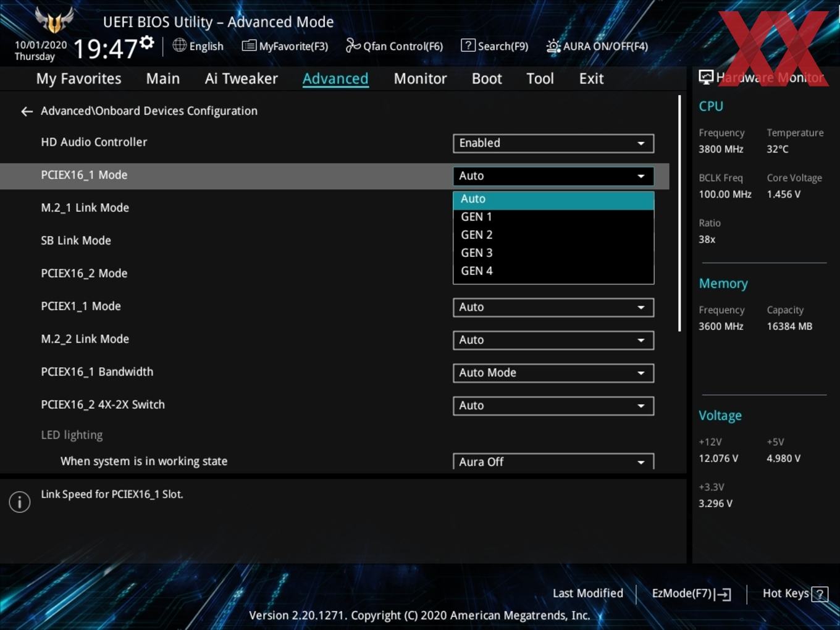
Task: Select PCIEX16_2 4X-2X Switch row label
Action: (x=103, y=405)
